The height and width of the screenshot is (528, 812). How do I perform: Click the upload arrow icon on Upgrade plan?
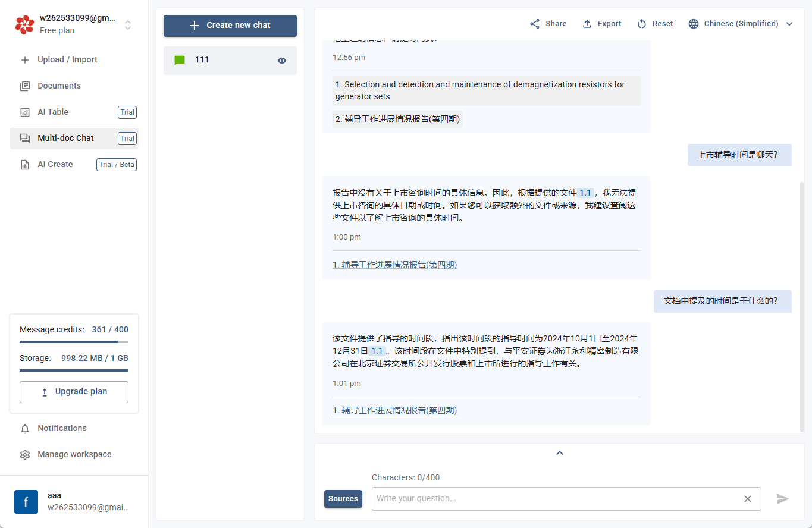[x=45, y=392]
